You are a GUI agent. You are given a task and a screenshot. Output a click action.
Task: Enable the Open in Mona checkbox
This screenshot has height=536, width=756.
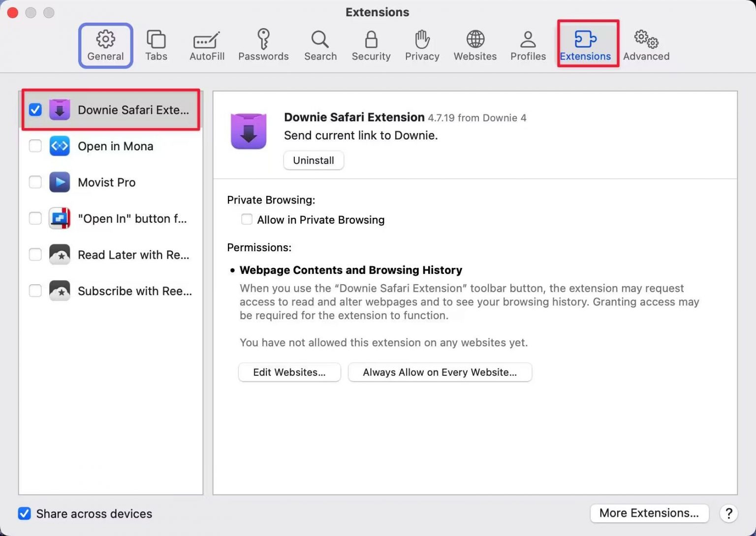pos(35,146)
